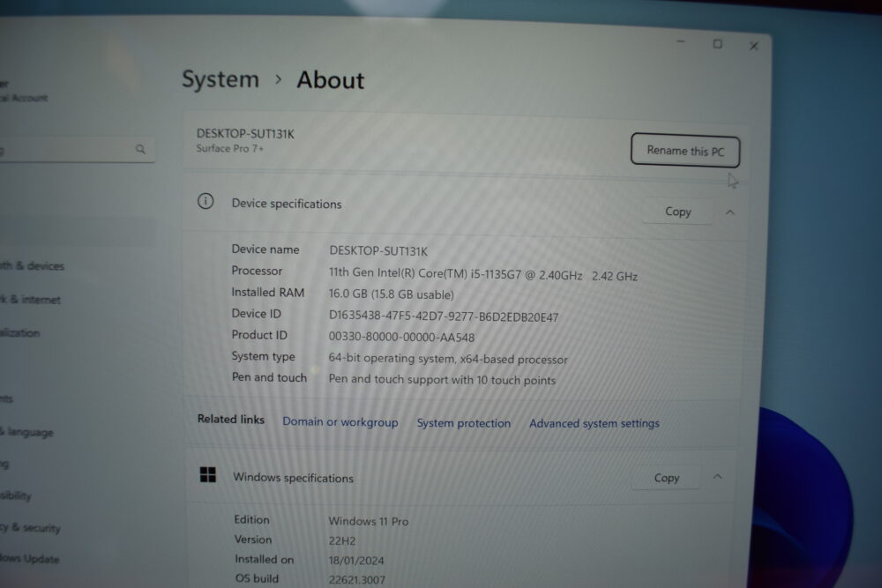Click the Edition label
Viewport: 882px width, 588px height.
[251, 519]
